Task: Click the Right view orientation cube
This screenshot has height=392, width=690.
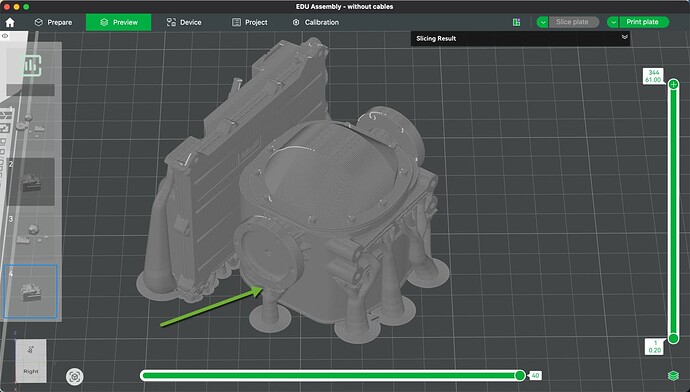Action: click(x=31, y=360)
